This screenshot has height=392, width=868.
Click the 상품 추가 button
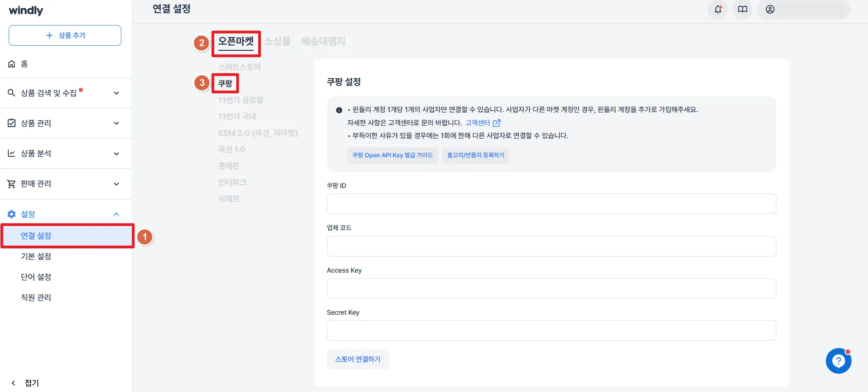point(65,35)
